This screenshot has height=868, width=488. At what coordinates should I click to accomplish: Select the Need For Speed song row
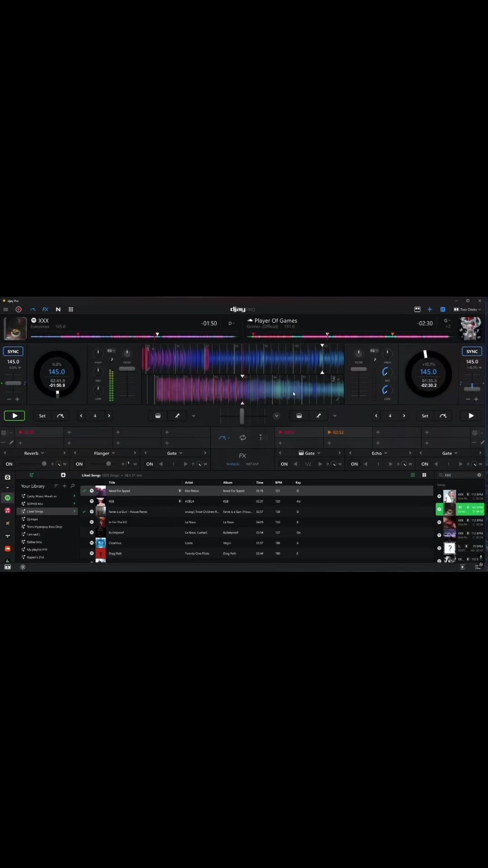257,491
